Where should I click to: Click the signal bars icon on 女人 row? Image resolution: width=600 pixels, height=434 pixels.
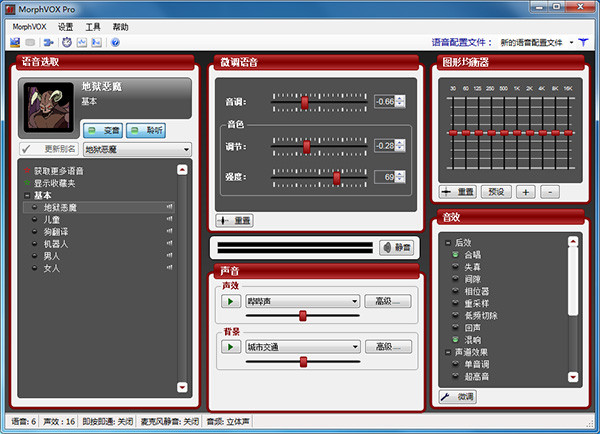tap(170, 268)
